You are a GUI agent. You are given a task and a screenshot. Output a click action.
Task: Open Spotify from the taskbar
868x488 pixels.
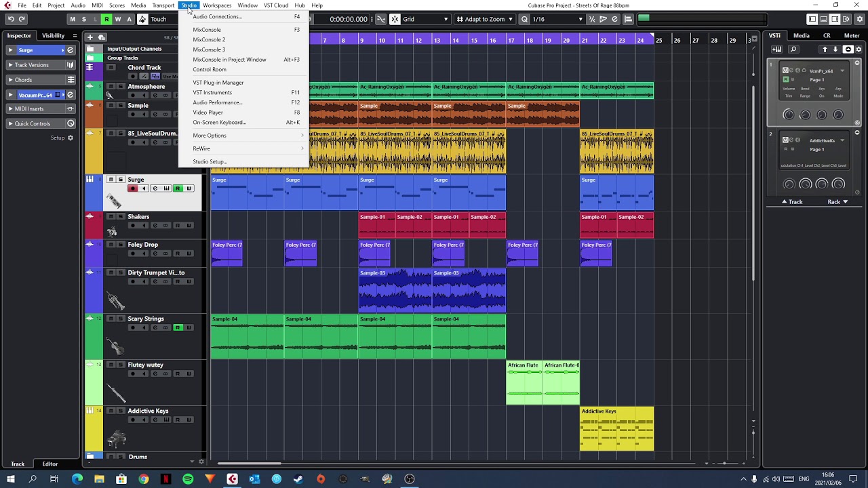coord(188,479)
